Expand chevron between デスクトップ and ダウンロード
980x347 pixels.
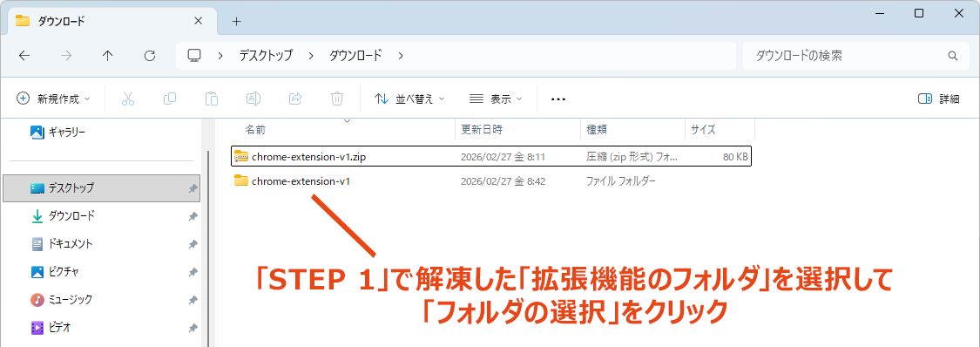311,56
